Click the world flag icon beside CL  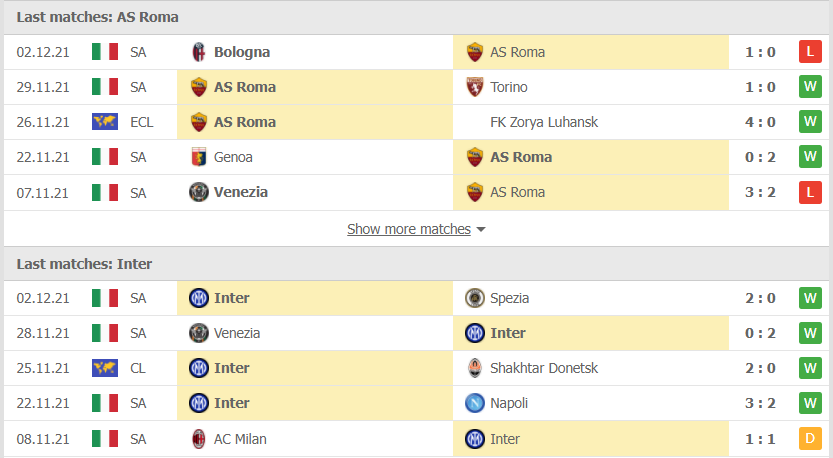[x=105, y=368]
